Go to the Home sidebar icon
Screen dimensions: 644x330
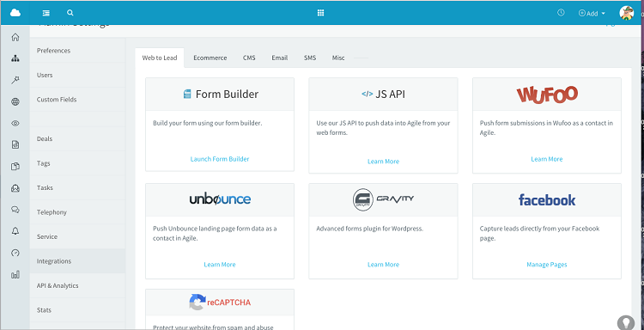(x=15, y=38)
